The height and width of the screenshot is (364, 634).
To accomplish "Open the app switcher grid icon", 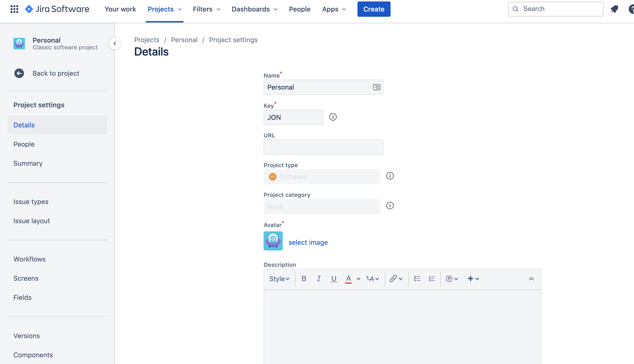I will 14,9.
